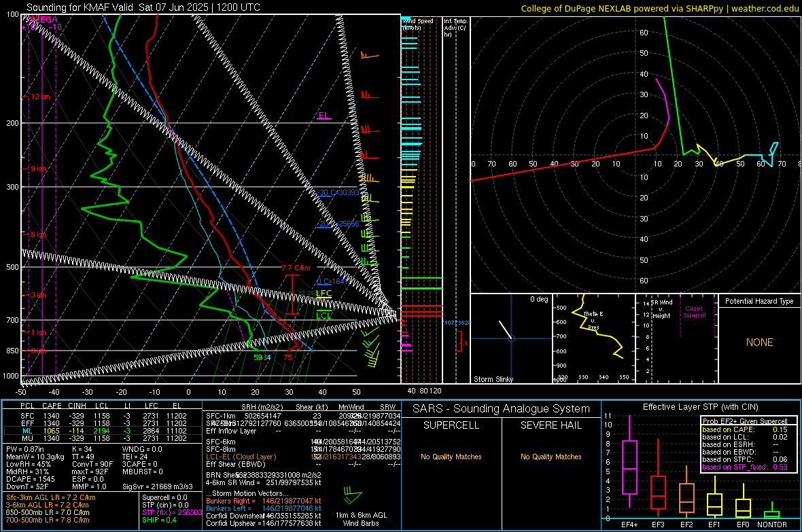Click the 'Supercell = 0.0' composite value

[x=164, y=497]
